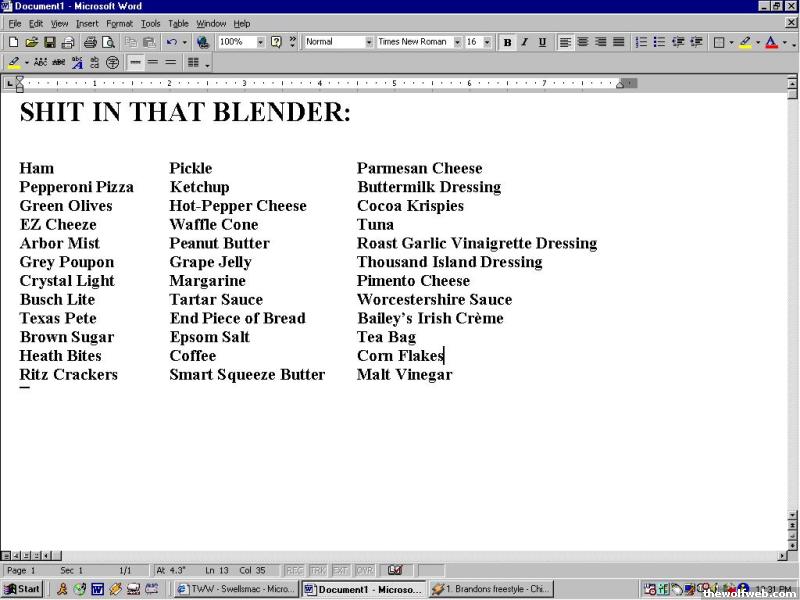
Task: Set paragraph alignment to left
Action: 565,42
